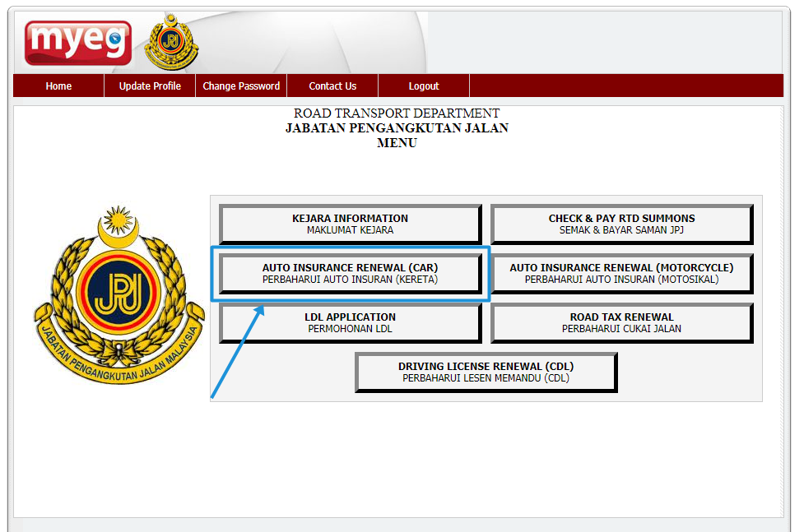This screenshot has width=804, height=532.
Task: Logout from the portal
Action: tap(424, 86)
